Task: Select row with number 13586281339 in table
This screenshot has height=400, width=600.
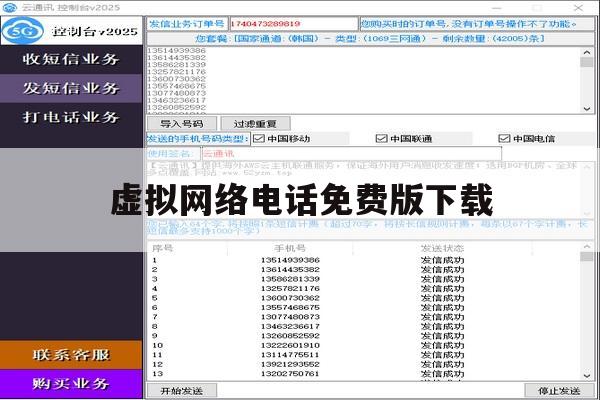Action: (364, 279)
